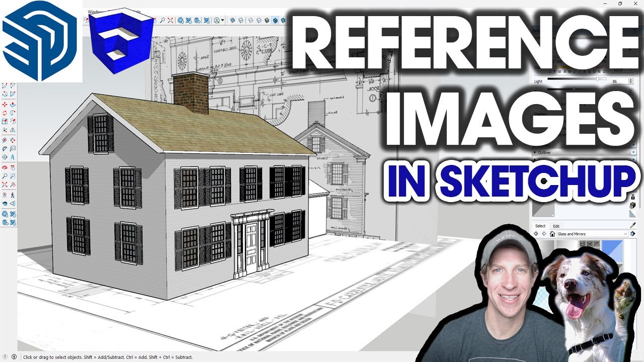Select the Pie arc tool

tap(13, 94)
